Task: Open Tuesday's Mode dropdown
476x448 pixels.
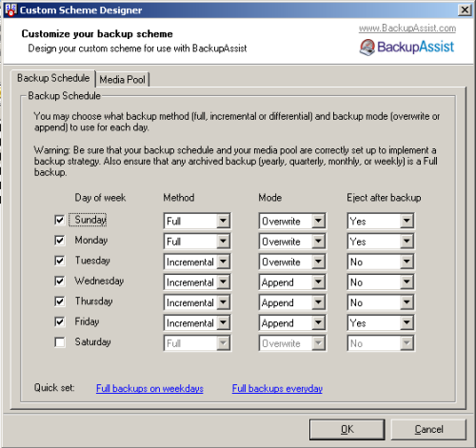Action: (x=292, y=262)
